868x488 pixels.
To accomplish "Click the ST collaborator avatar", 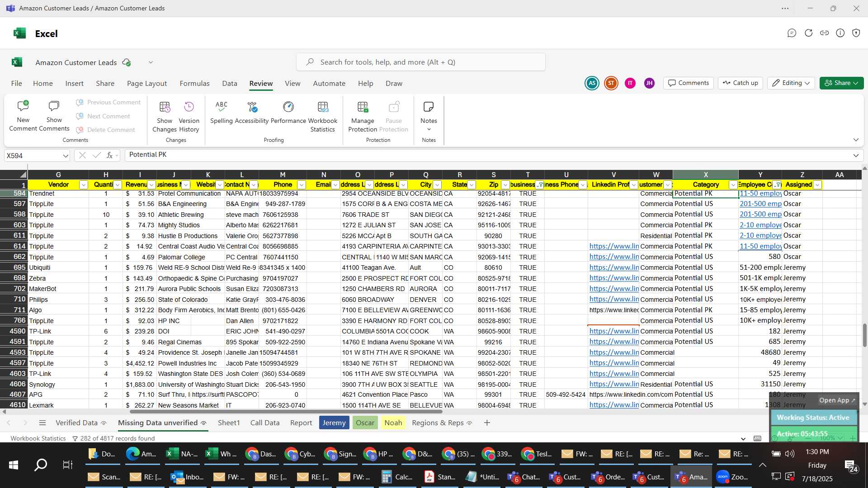I will tap(611, 83).
